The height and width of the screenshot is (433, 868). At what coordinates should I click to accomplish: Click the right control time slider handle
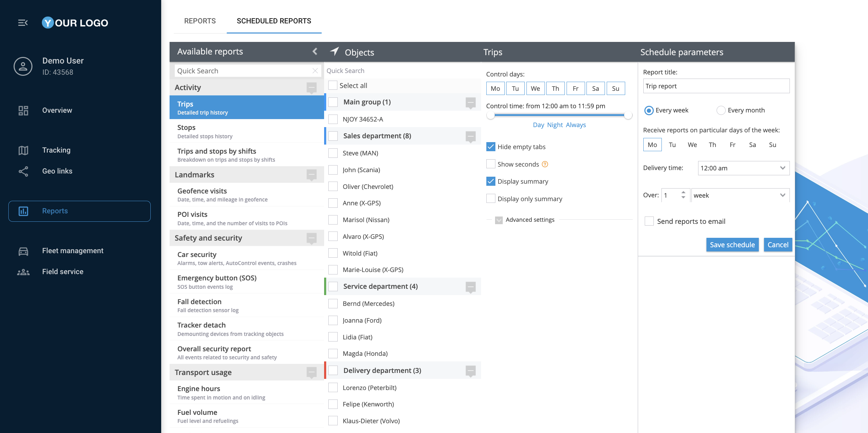[628, 116]
